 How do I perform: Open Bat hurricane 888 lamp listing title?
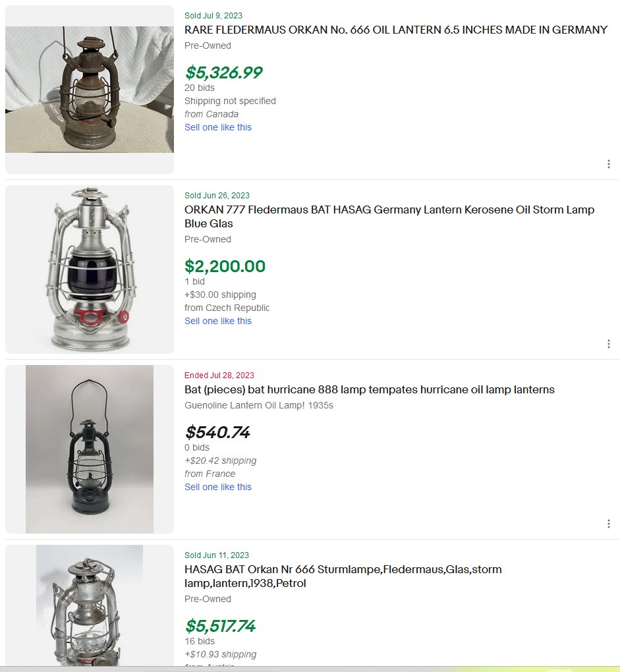click(369, 389)
